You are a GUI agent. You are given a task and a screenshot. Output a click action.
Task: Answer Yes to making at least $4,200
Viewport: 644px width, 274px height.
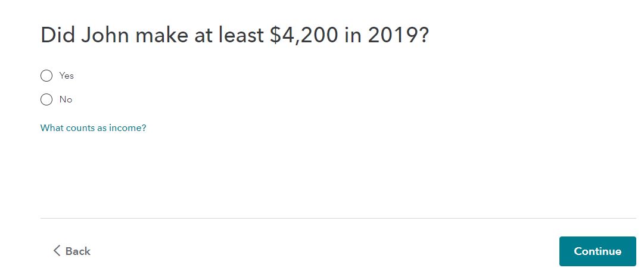(46, 76)
